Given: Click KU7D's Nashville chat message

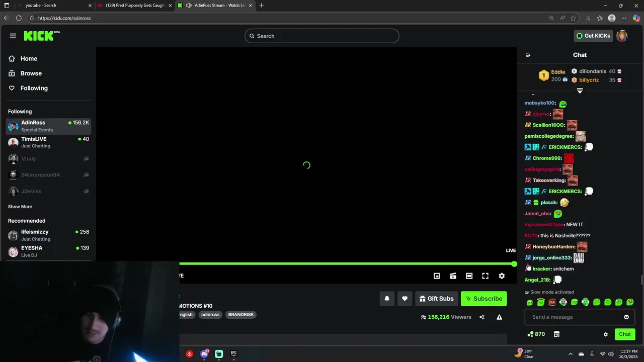Looking at the screenshot, I should [x=566, y=236].
